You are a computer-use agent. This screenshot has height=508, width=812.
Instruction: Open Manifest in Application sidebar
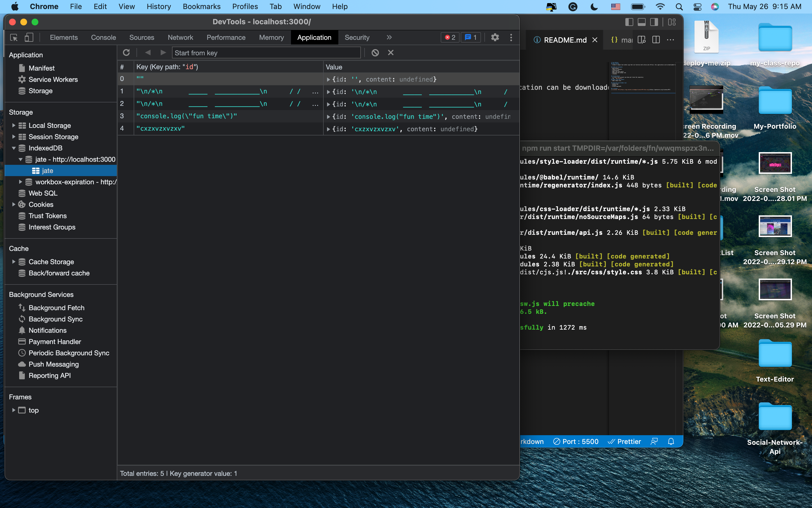click(x=41, y=68)
